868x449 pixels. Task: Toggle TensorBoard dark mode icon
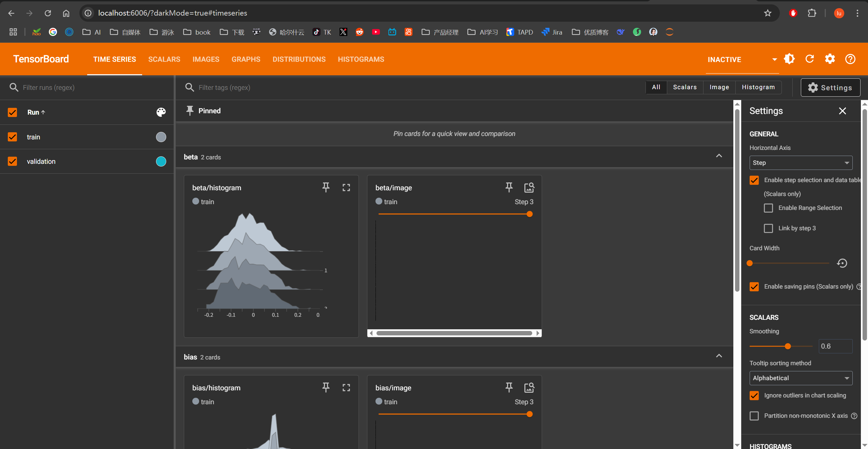tap(789, 59)
